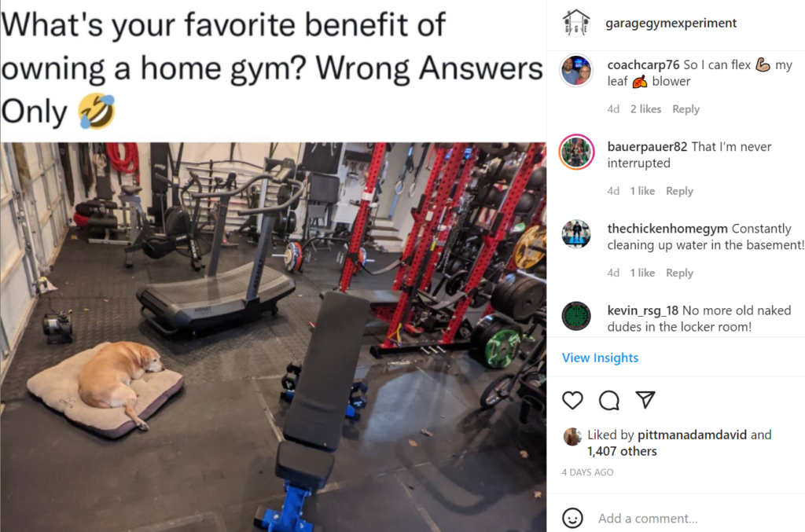Like the post with heart icon
Viewport: 805px width, 532px height.
click(x=572, y=400)
